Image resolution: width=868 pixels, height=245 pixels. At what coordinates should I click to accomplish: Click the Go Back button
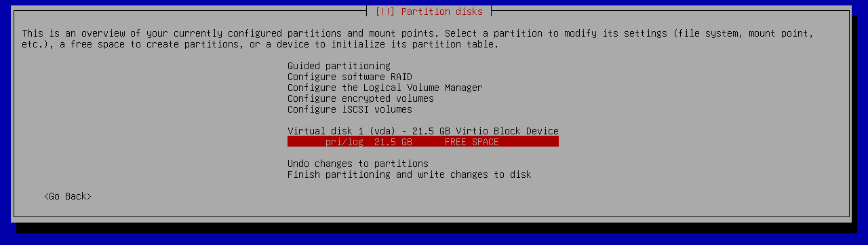(68, 196)
